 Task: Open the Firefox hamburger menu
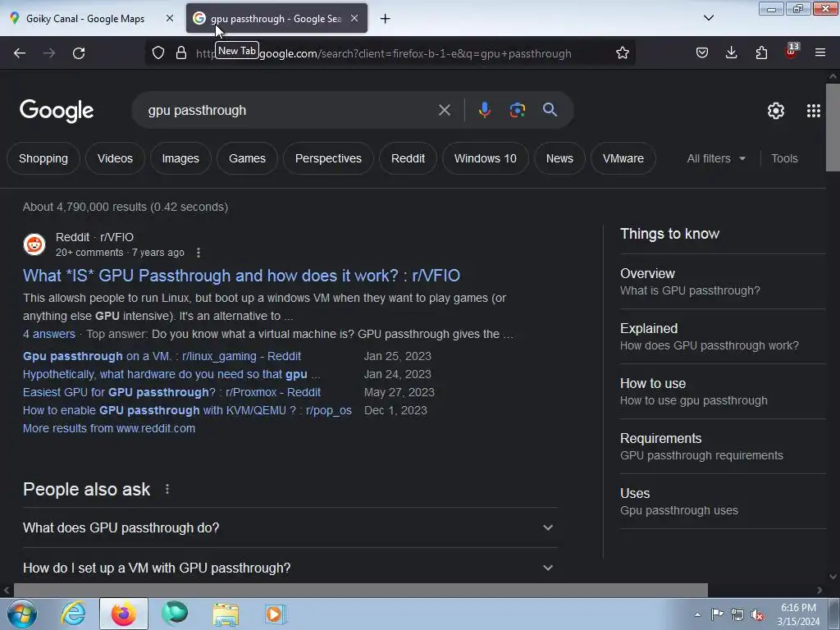[819, 52]
